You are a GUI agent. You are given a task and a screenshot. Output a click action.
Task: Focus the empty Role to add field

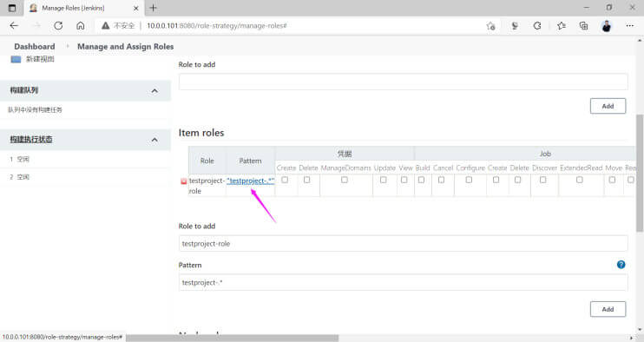pos(403,82)
